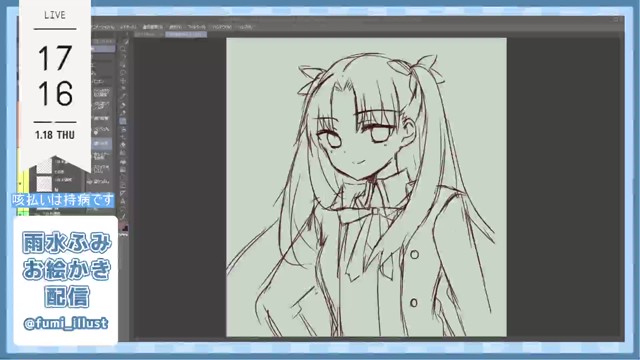Open the ウィンドウ menu in the menu bar
640x360 pixels.
222,27
